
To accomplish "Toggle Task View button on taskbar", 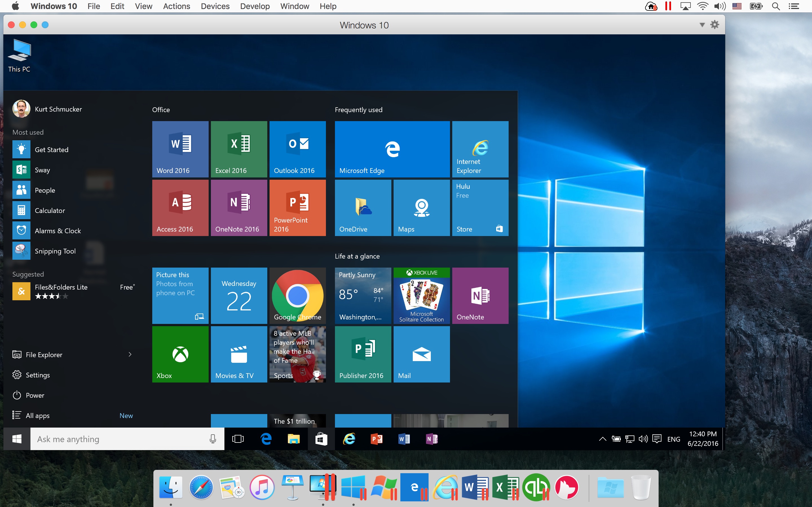I will pos(238,439).
